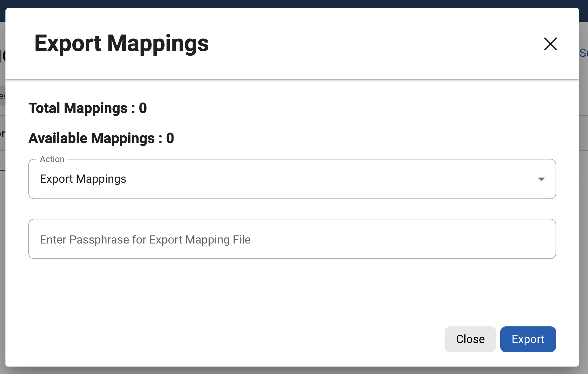Confirm export with the primary action button
588x374 pixels.
pos(528,339)
